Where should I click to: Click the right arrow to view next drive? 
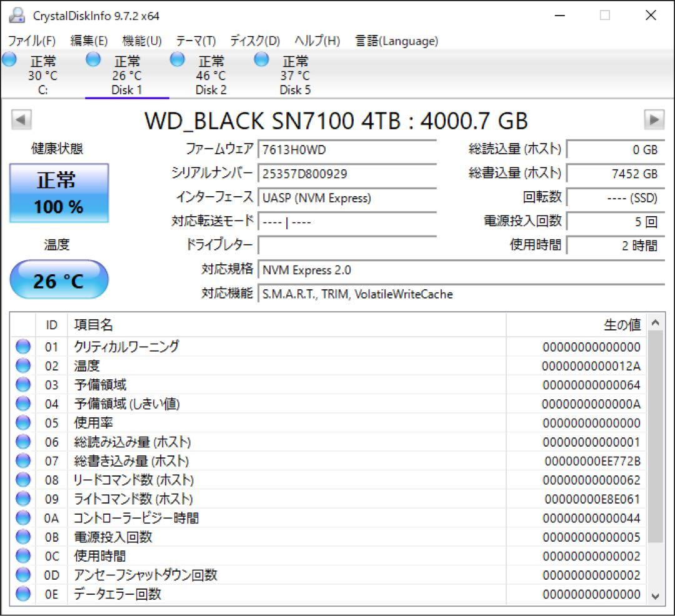click(x=655, y=119)
